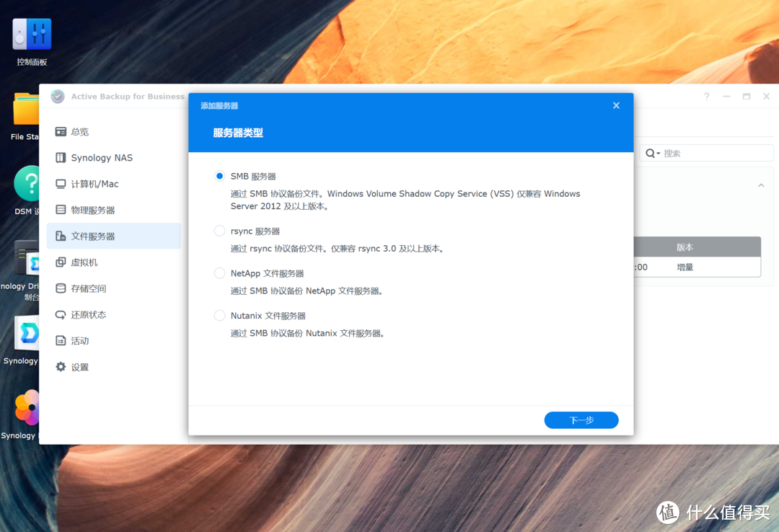Click the Overview icon in the sidebar
779x532 pixels.
61,132
